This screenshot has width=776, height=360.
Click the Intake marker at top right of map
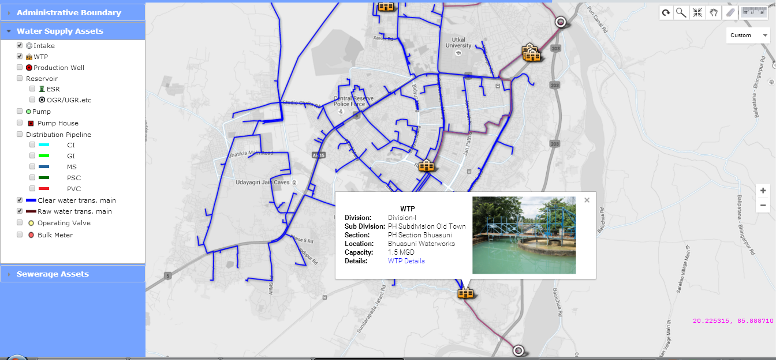(560, 22)
